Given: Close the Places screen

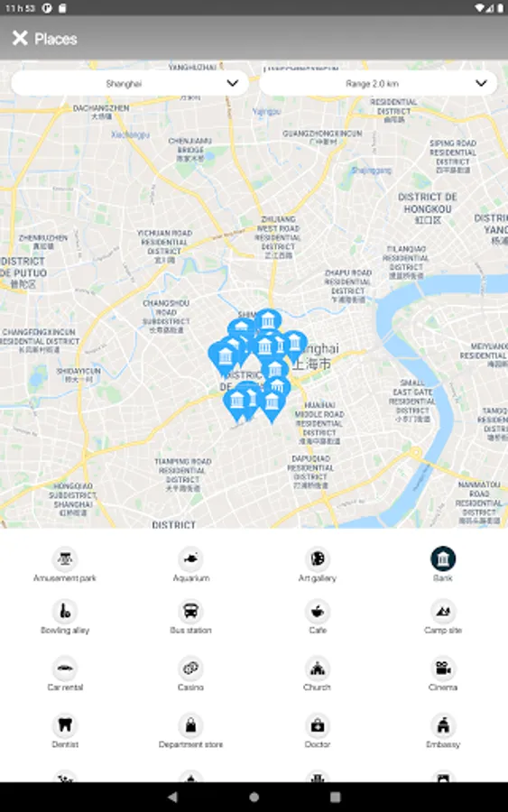Looking at the screenshot, I should (x=20, y=38).
